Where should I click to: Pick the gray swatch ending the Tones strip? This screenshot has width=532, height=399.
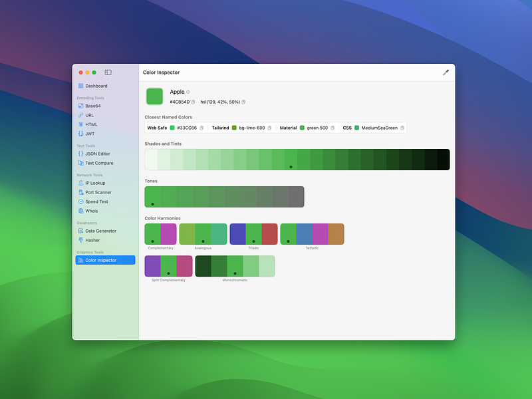296,197
